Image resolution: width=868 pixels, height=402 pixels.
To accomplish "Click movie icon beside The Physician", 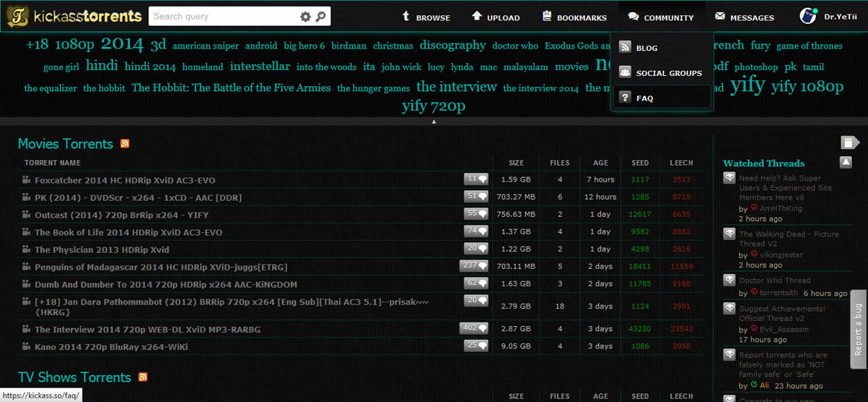I will [x=27, y=249].
